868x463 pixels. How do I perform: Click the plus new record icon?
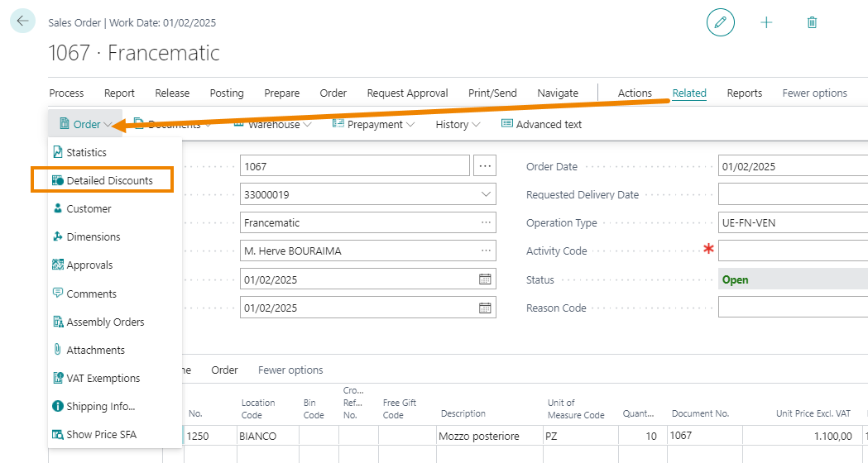coord(766,22)
